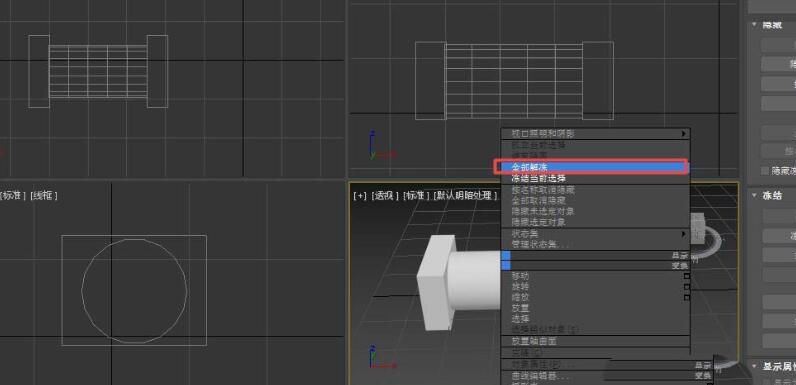Choose 隐藏未选定对象 menu entry

(x=595, y=211)
